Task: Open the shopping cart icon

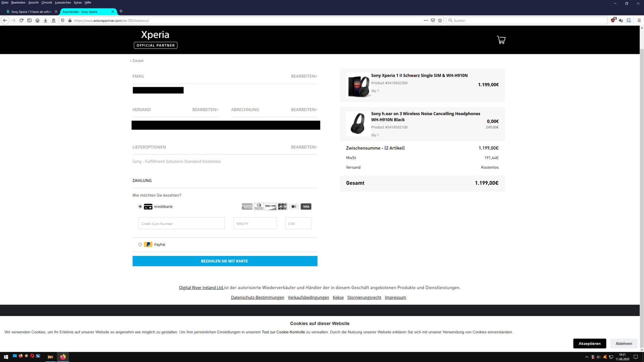Action: point(501,40)
